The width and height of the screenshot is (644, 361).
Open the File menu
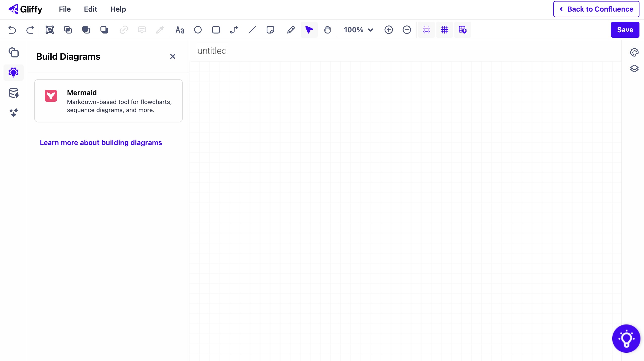pos(64,9)
